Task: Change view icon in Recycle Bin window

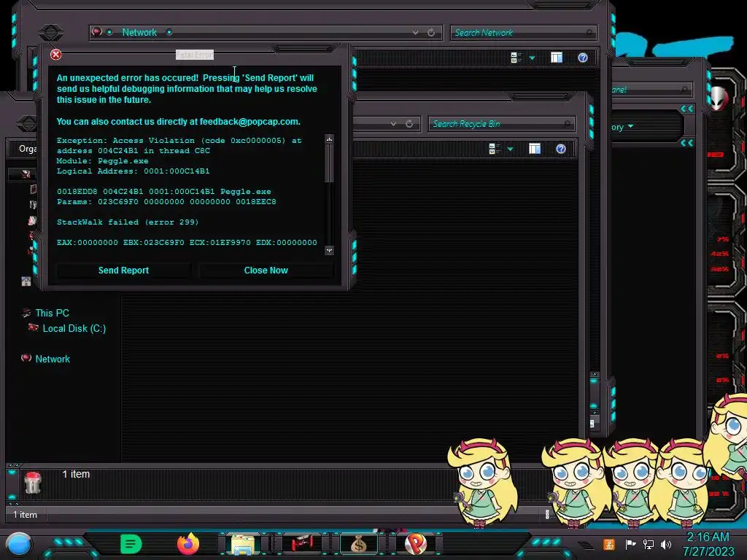Action: tap(495, 149)
